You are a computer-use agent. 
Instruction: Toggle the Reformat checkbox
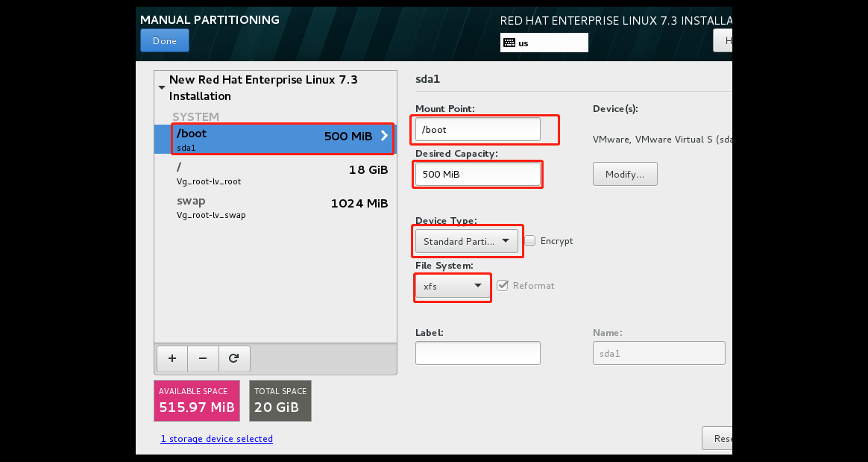[502, 285]
